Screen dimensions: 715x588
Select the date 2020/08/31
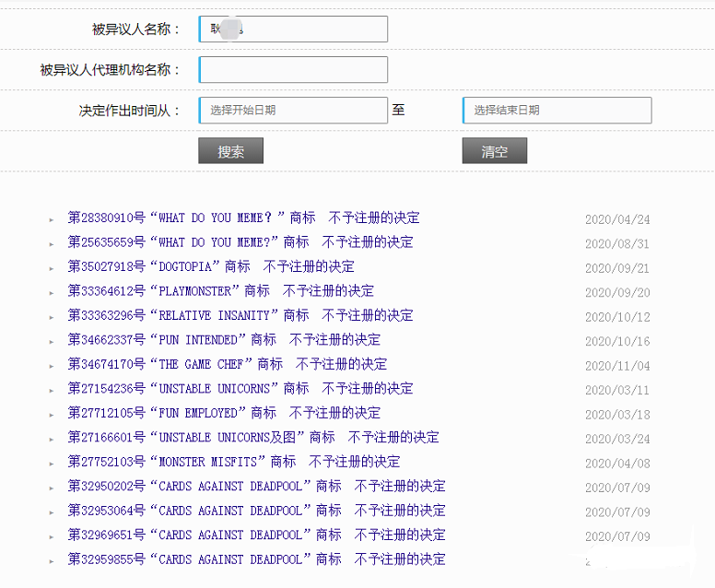(617, 244)
